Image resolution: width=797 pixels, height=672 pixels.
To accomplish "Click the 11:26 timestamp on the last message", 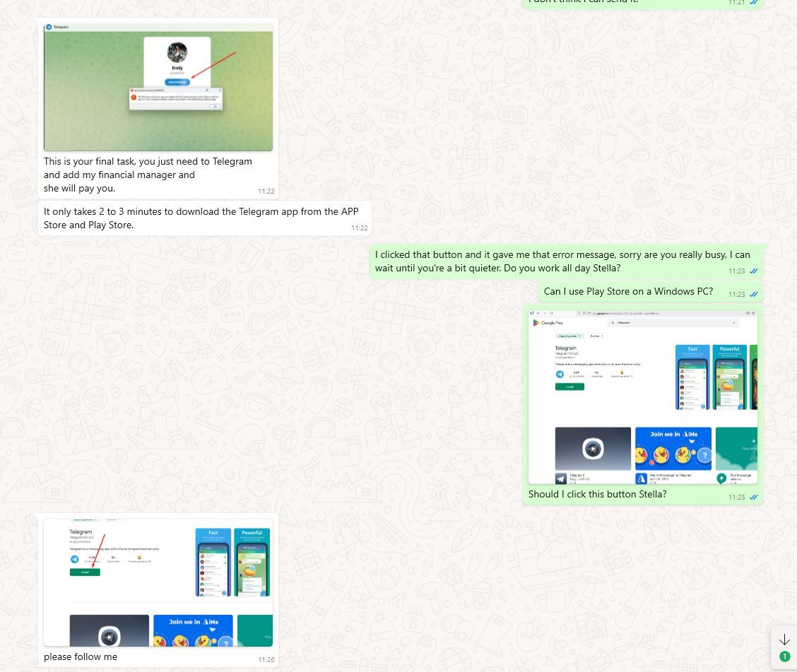I will 266,659.
